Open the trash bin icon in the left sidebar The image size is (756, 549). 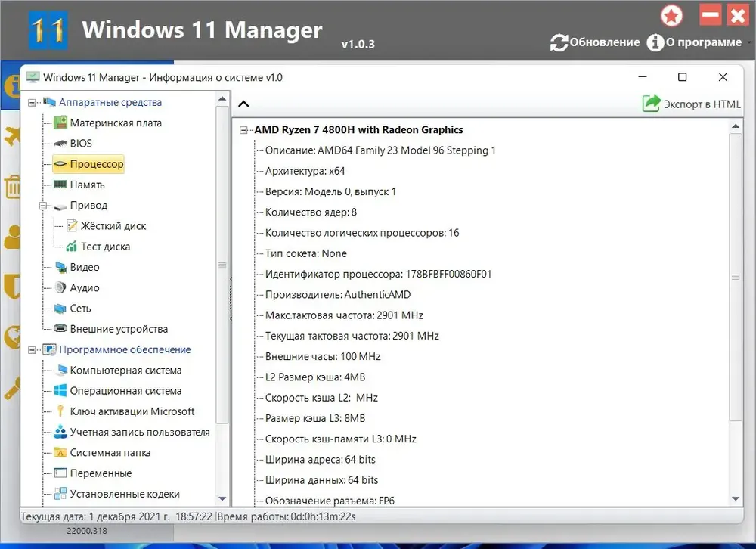12,187
